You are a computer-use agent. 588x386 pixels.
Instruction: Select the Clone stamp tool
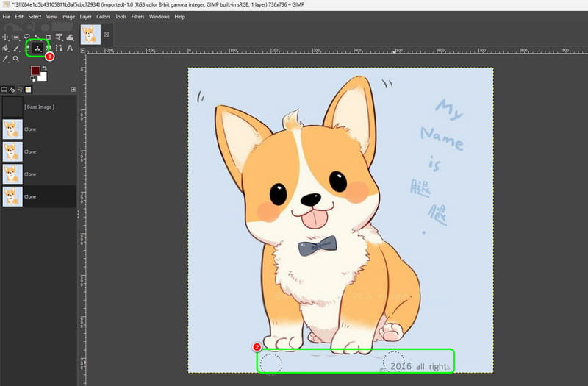(37, 49)
